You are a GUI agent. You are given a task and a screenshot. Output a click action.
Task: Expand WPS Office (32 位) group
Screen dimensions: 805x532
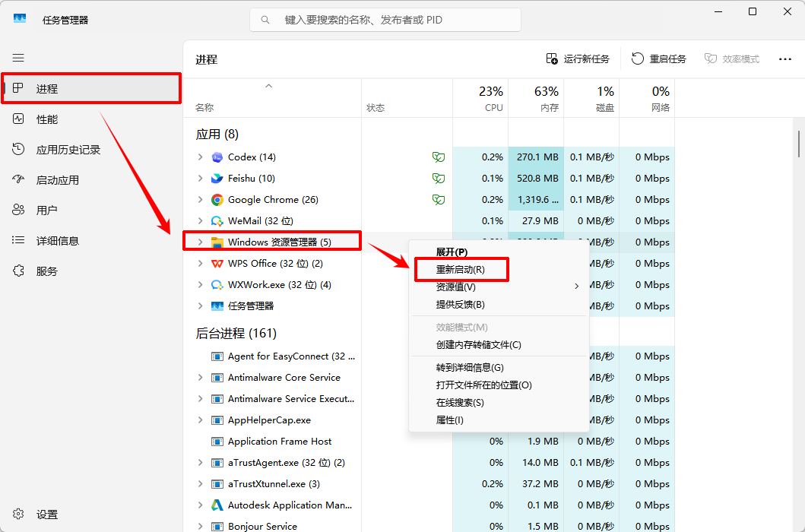pyautogui.click(x=200, y=264)
